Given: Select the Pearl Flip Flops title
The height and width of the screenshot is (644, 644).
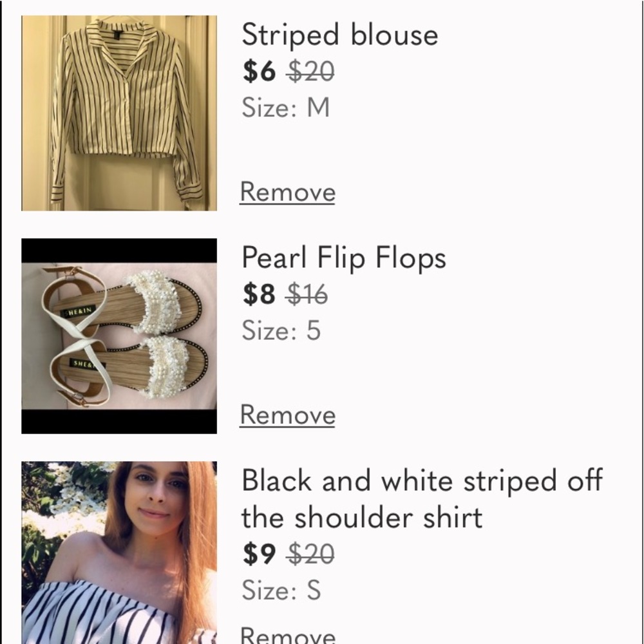Looking at the screenshot, I should [343, 258].
